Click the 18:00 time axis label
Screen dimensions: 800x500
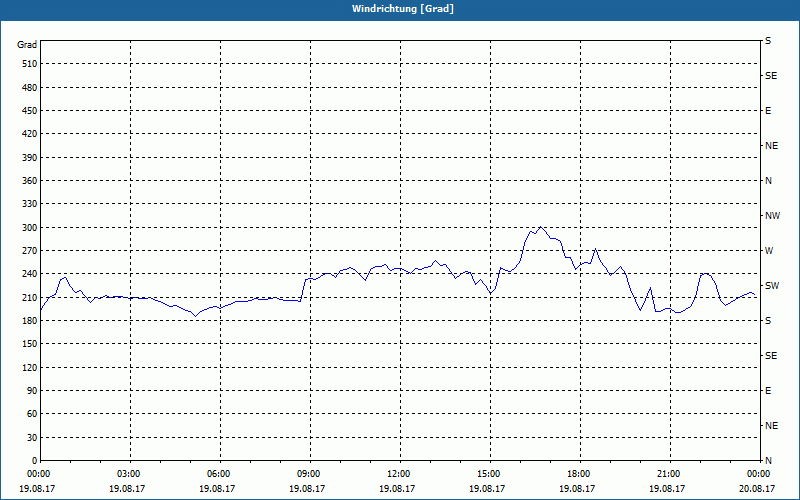click(x=580, y=474)
